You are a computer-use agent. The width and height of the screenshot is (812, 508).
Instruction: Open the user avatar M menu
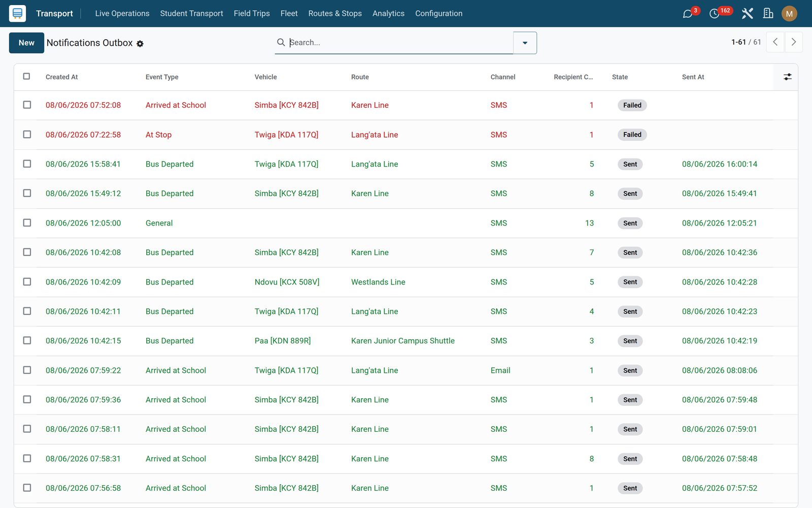[x=789, y=14]
